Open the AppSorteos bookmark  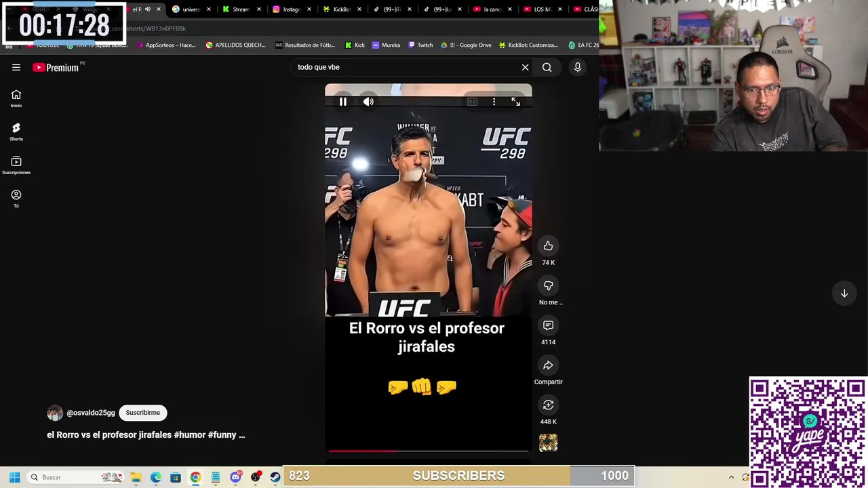[165, 45]
